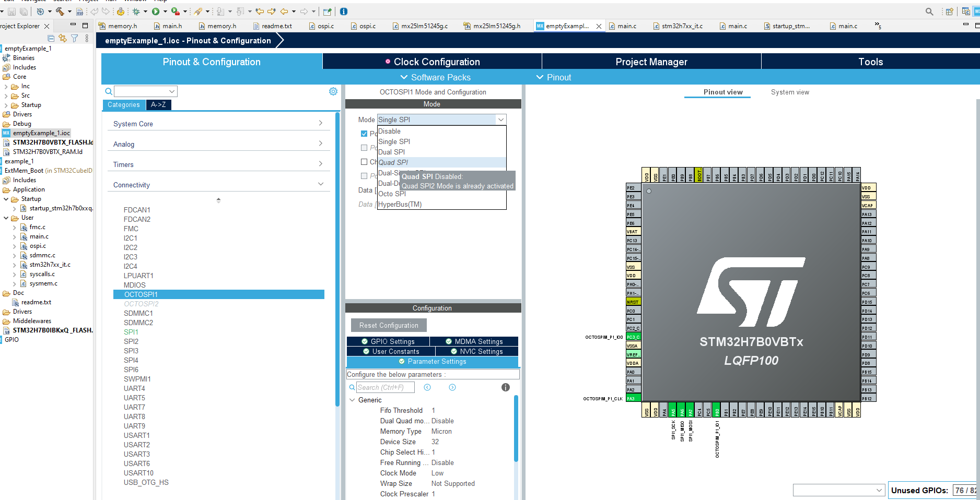
Task: Select Octo SPI from the Mode dropdown
Action: (x=392, y=194)
